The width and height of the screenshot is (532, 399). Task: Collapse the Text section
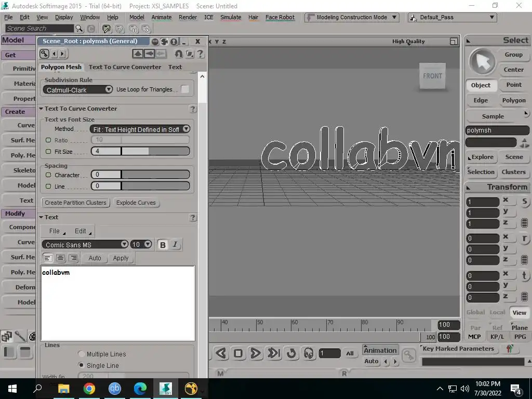point(41,217)
